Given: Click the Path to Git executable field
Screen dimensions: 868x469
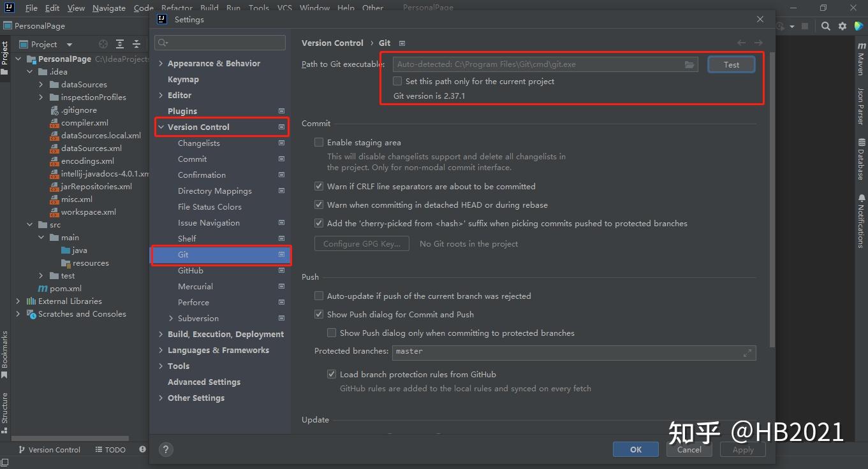Looking at the screenshot, I should (x=545, y=64).
